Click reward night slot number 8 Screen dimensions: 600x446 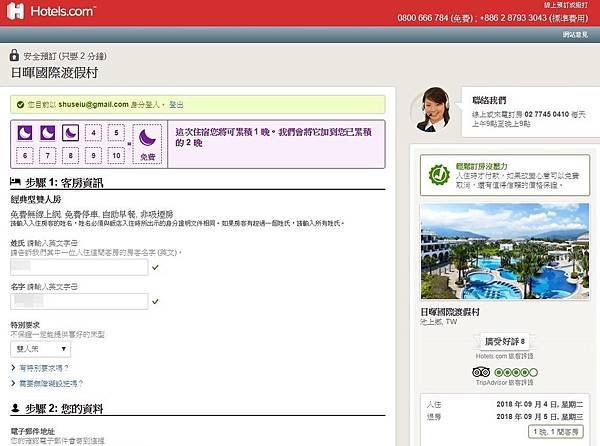(70, 156)
